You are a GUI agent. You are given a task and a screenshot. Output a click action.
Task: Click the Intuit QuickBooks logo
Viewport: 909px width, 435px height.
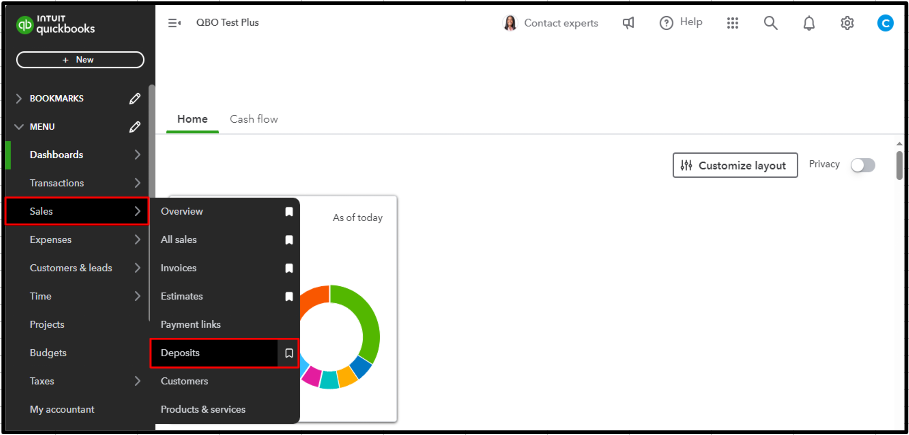[56, 26]
